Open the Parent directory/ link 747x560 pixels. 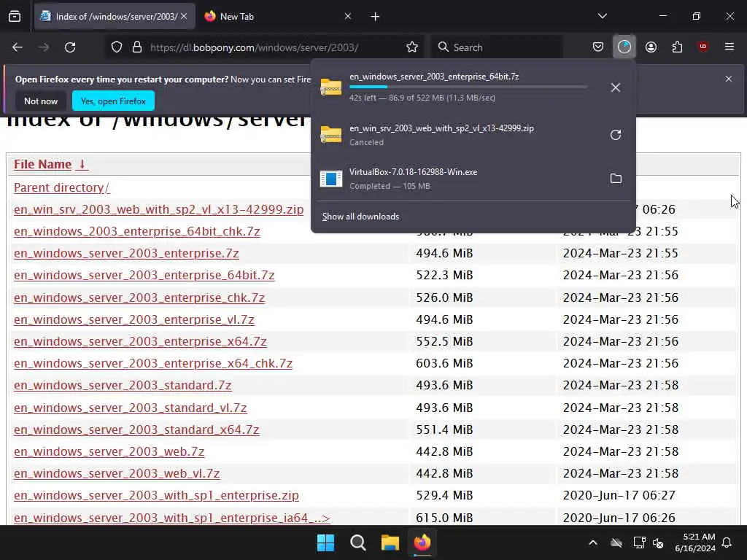pyautogui.click(x=61, y=187)
